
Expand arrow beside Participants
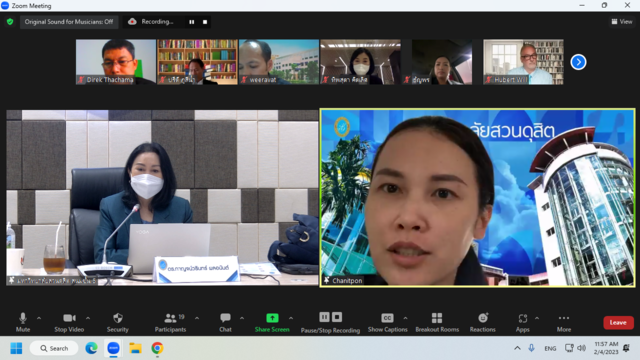tap(197, 318)
